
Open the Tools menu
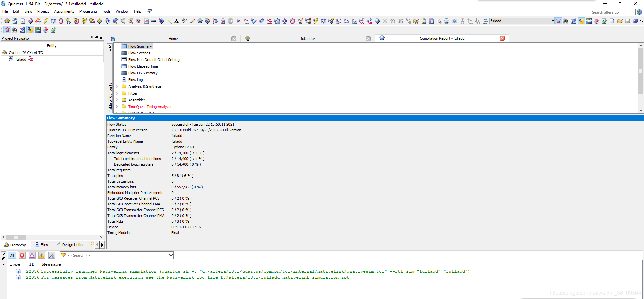point(106,11)
